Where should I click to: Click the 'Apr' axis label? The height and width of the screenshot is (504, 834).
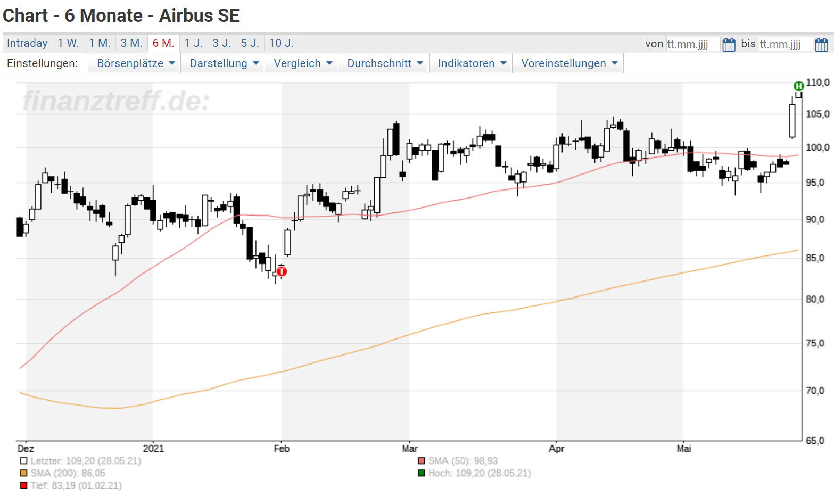pyautogui.click(x=556, y=449)
